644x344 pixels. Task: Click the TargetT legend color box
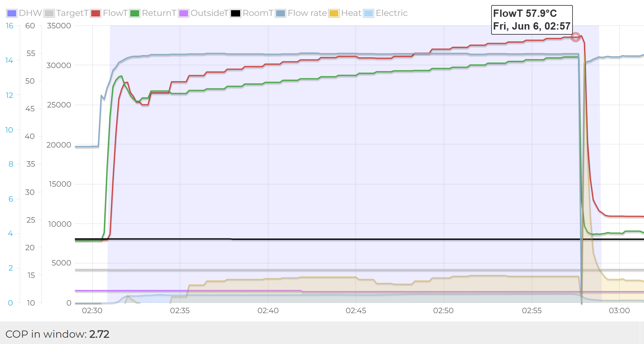click(x=49, y=13)
